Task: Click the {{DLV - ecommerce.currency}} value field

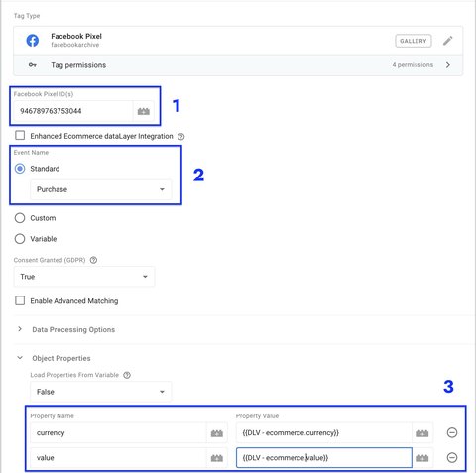Action: click(x=324, y=433)
